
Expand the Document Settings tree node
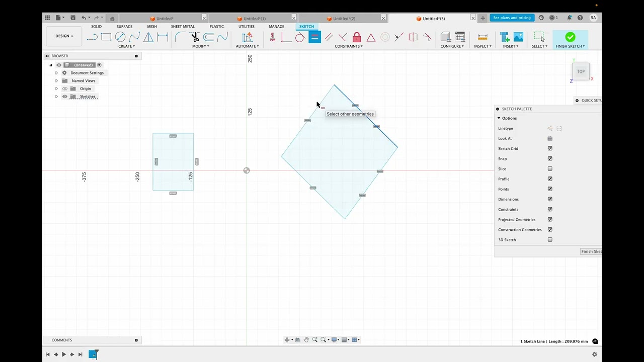point(56,73)
